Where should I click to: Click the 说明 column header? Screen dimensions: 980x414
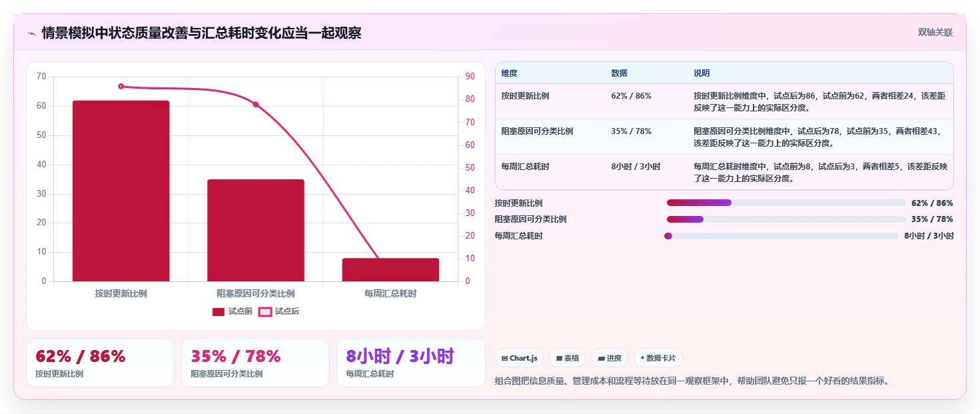(702, 73)
